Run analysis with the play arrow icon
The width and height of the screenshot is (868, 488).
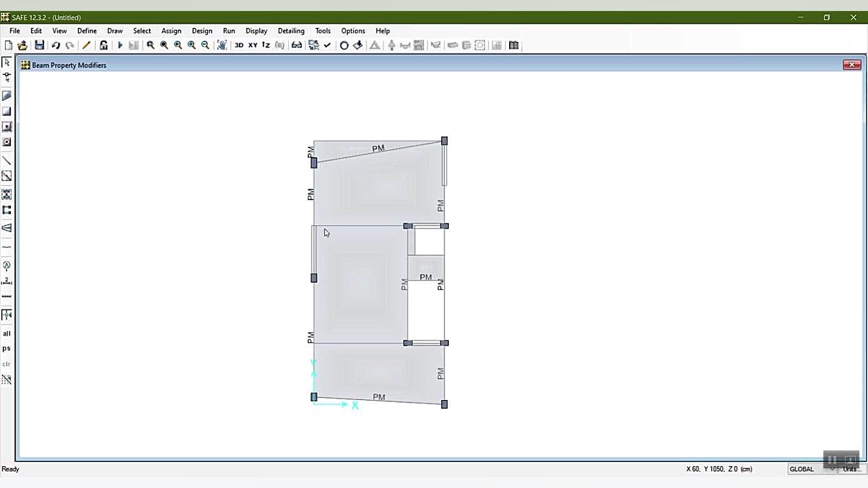click(x=120, y=45)
